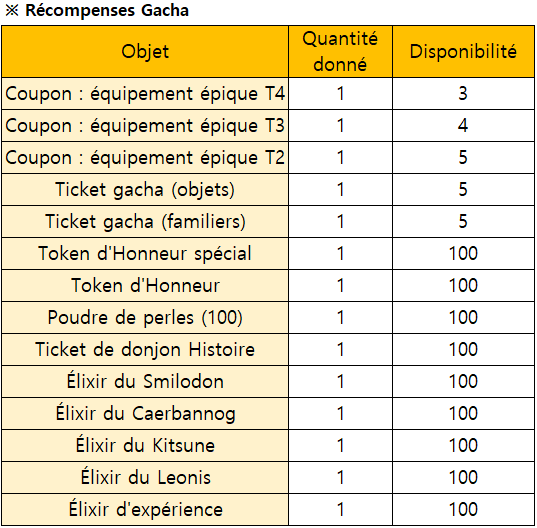This screenshot has width=537, height=528.
Task: Select the Token d'Honneur row label
Action: [x=145, y=285]
